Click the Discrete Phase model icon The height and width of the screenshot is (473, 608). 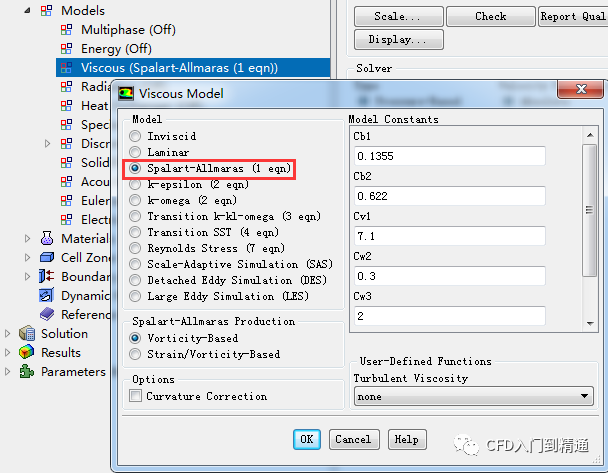[66, 143]
